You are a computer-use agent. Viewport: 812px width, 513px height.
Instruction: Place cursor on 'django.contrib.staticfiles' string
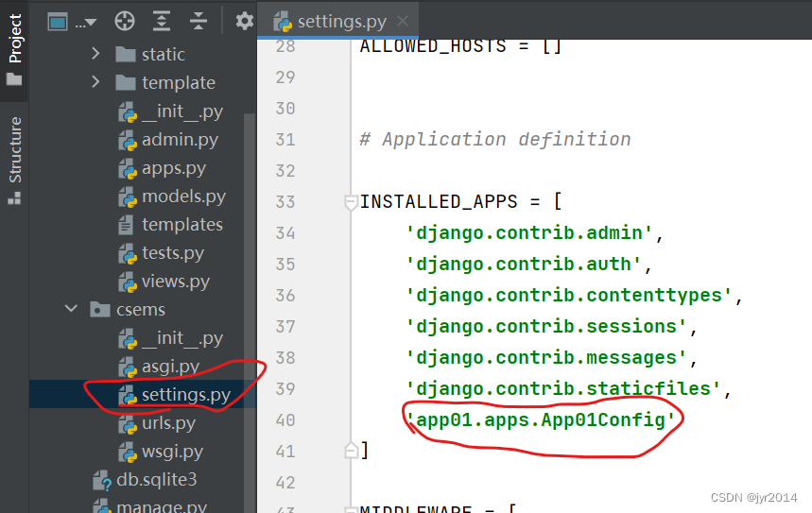[563, 388]
